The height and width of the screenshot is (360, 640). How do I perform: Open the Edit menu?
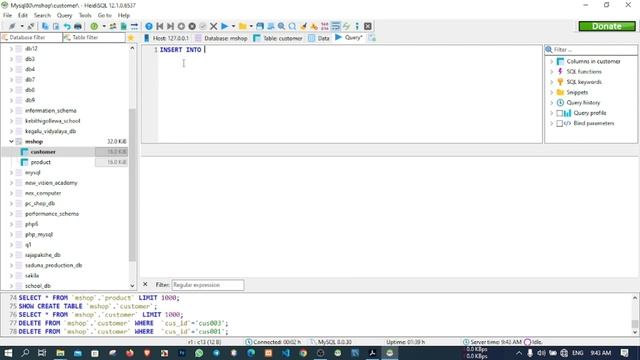coord(22,16)
